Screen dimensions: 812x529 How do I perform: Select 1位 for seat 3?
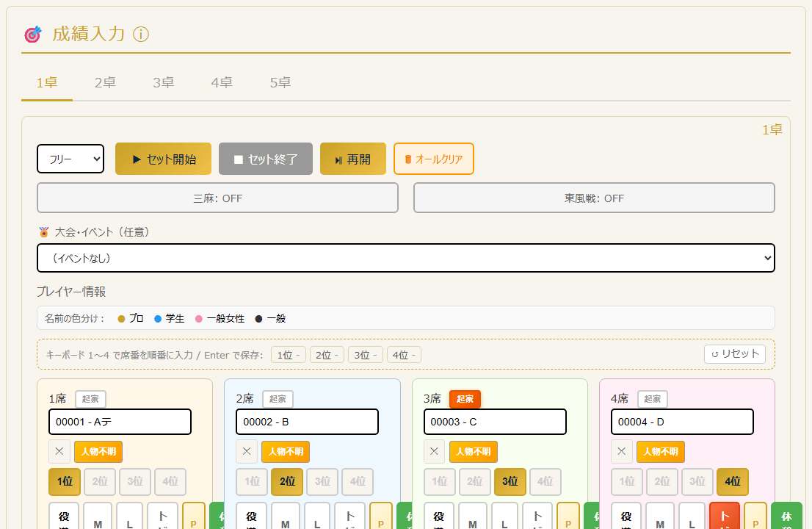(x=440, y=482)
